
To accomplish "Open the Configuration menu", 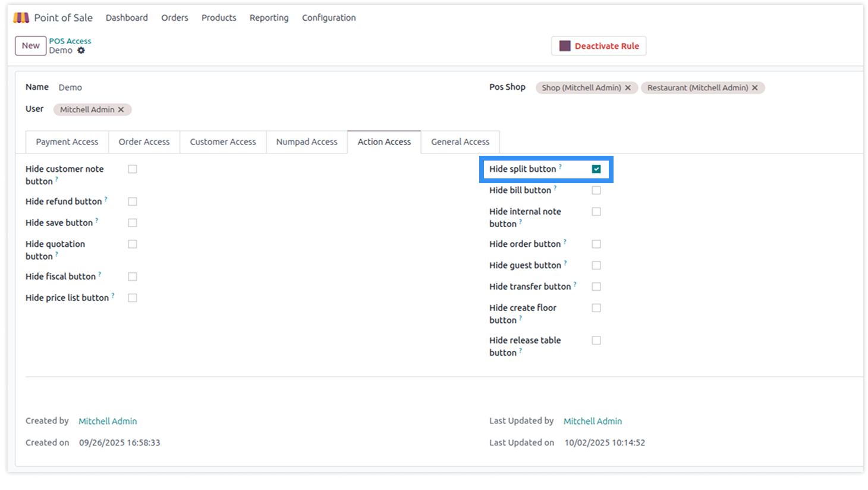I will (329, 18).
